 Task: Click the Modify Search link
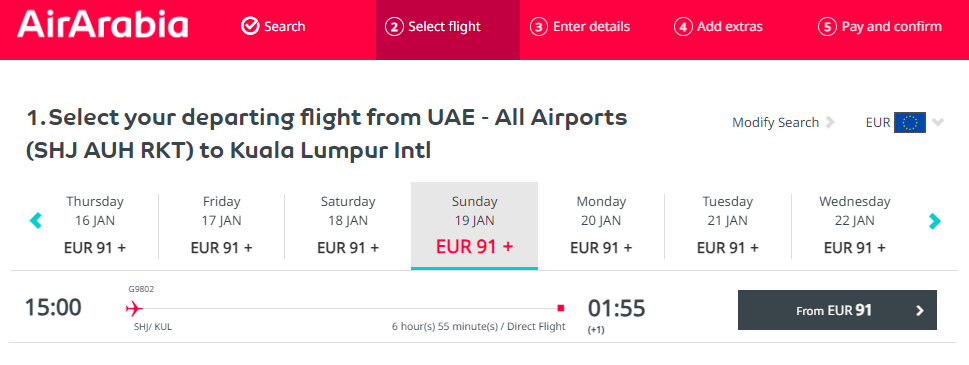click(775, 122)
